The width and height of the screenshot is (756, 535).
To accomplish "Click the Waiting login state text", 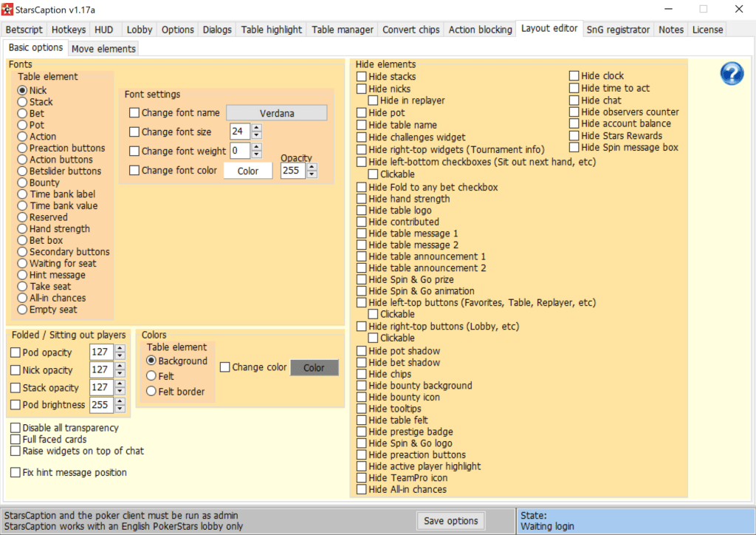I will [547, 526].
